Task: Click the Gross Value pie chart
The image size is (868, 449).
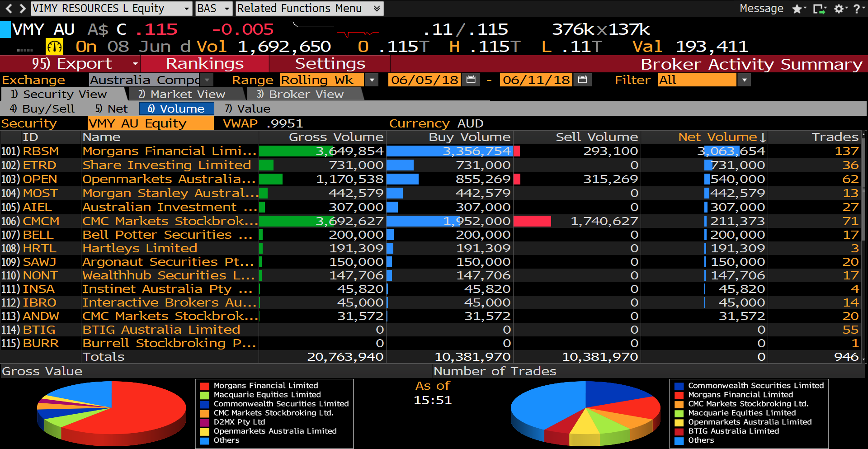Action: [x=111, y=413]
